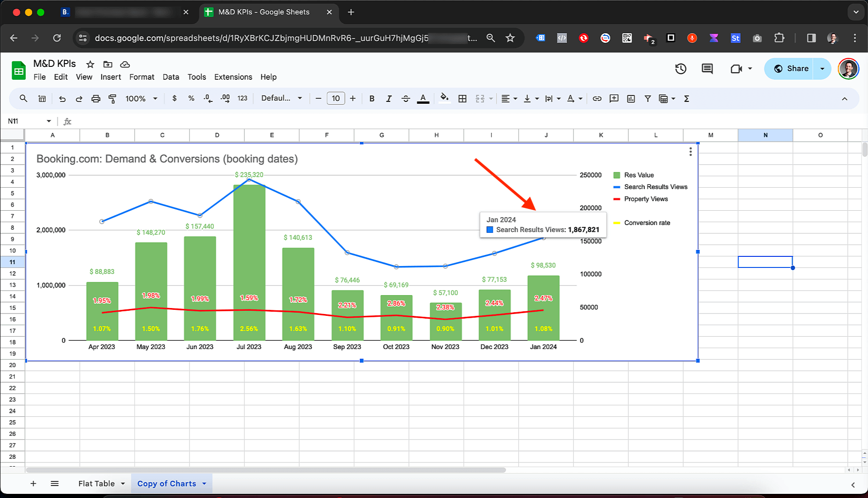The height and width of the screenshot is (498, 868).
Task: Click the undo icon in toolbar
Action: pos(62,98)
